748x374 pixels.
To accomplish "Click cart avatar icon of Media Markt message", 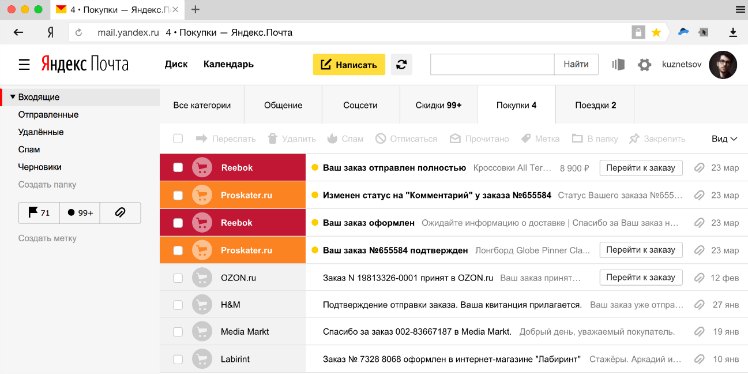I will click(202, 332).
